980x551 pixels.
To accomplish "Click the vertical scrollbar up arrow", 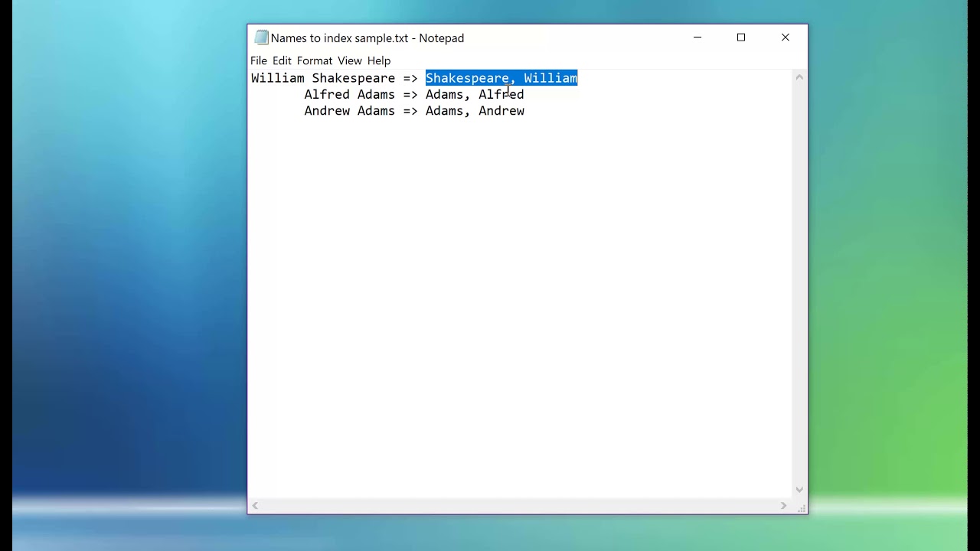I will (799, 77).
